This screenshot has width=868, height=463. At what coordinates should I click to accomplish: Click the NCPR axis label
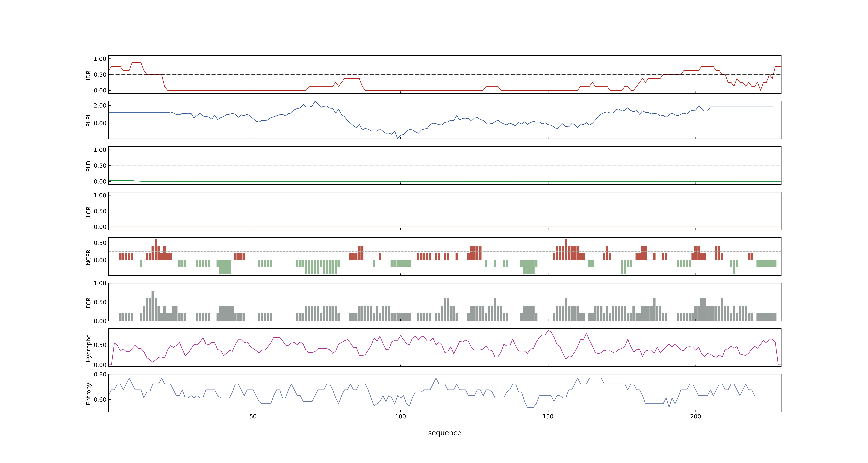point(88,257)
